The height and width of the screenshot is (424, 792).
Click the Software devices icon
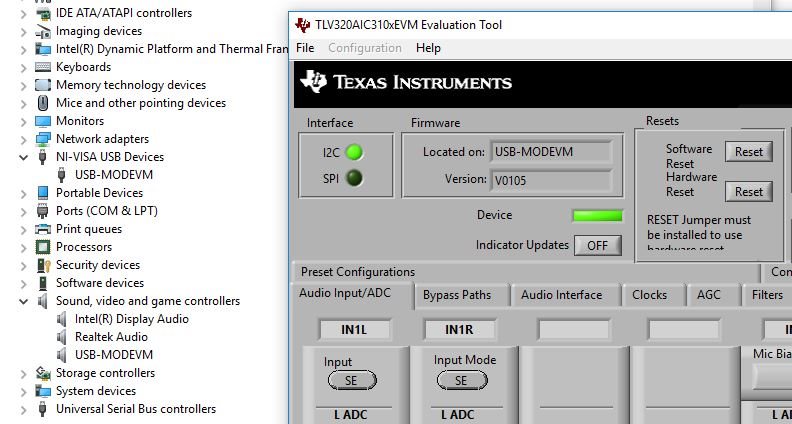(43, 283)
